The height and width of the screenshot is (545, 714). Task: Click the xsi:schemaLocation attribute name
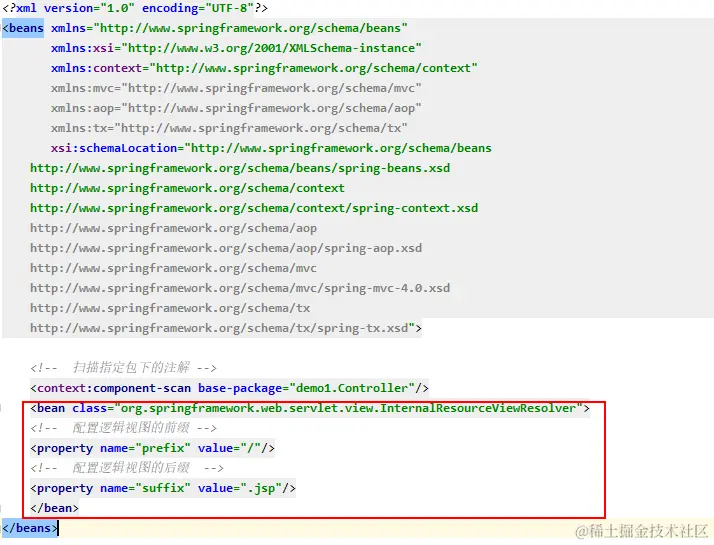coord(114,148)
